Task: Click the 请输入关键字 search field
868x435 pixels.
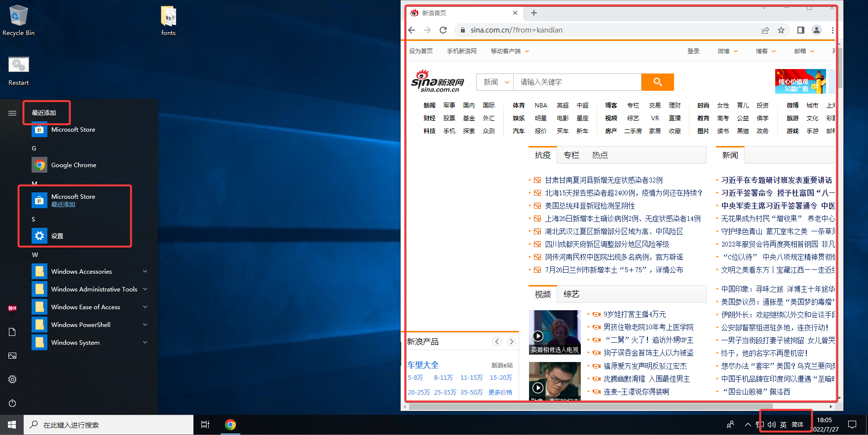Action: coord(577,82)
